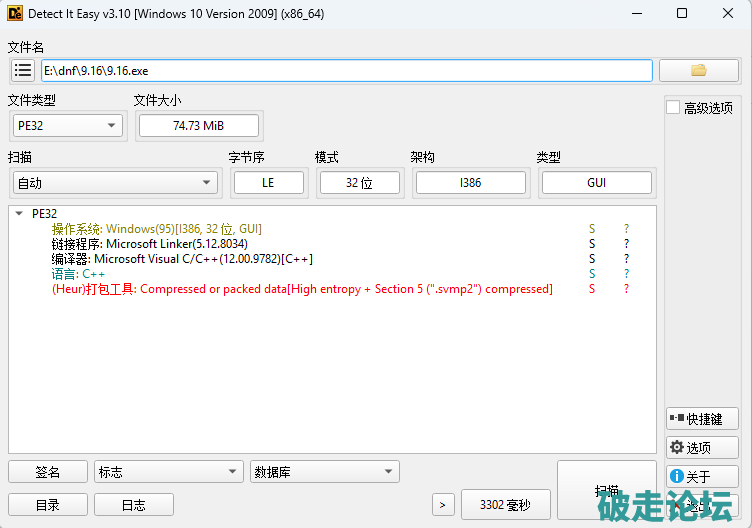
Task: Enable the 高级选项 checkbox
Action: pos(674,108)
